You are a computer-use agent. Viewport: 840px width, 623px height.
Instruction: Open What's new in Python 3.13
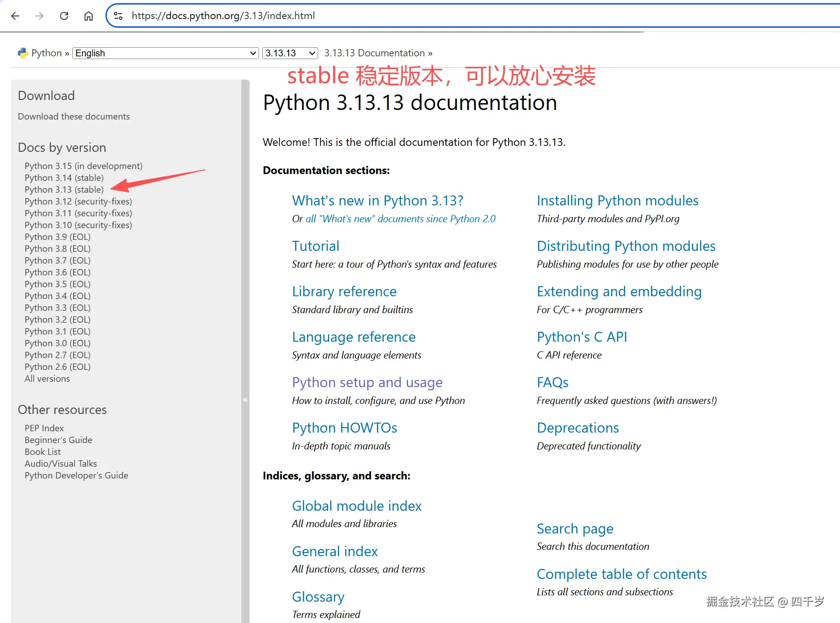(x=378, y=200)
